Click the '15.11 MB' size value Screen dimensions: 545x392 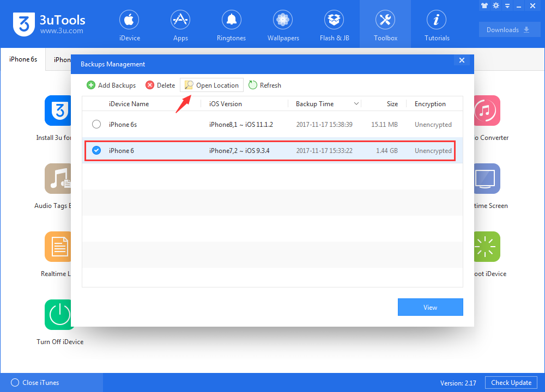click(x=384, y=124)
